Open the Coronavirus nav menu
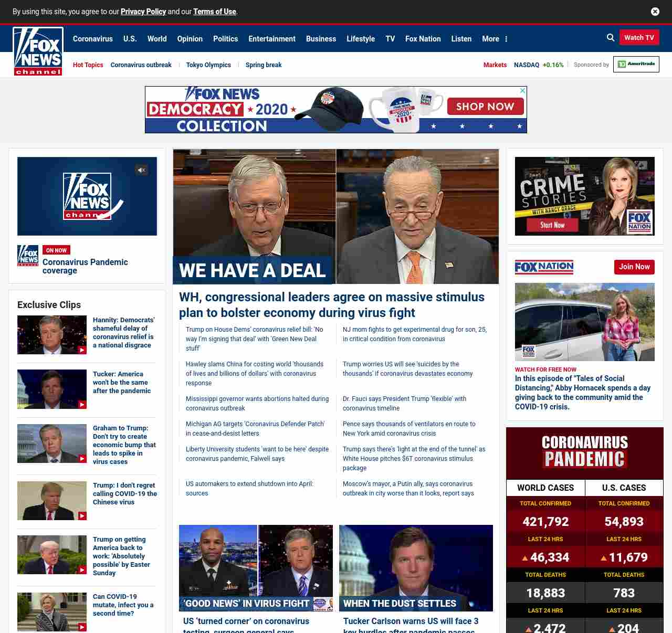 [x=93, y=39]
